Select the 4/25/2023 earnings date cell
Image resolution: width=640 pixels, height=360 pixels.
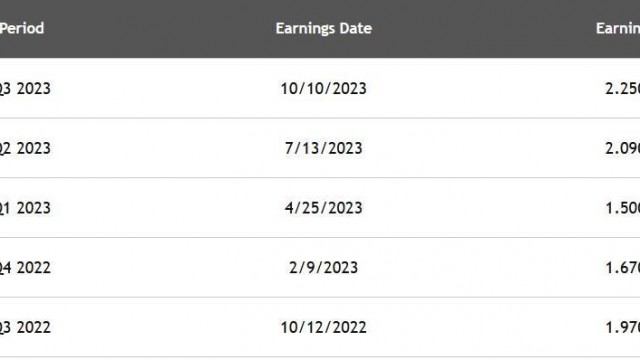tap(324, 208)
